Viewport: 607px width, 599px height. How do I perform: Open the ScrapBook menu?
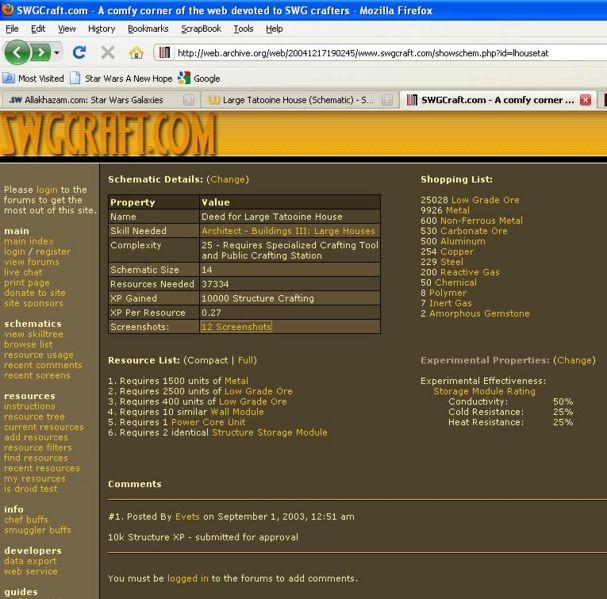[203, 29]
